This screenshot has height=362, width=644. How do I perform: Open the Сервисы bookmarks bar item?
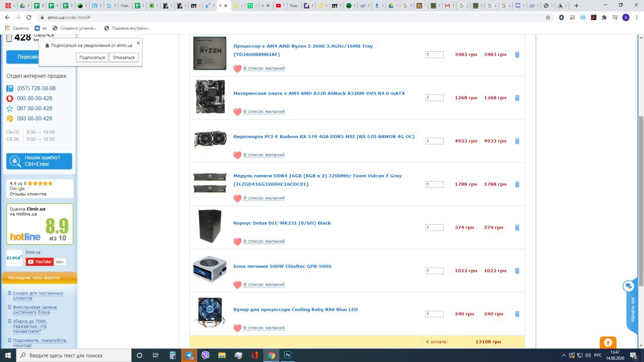click(17, 28)
